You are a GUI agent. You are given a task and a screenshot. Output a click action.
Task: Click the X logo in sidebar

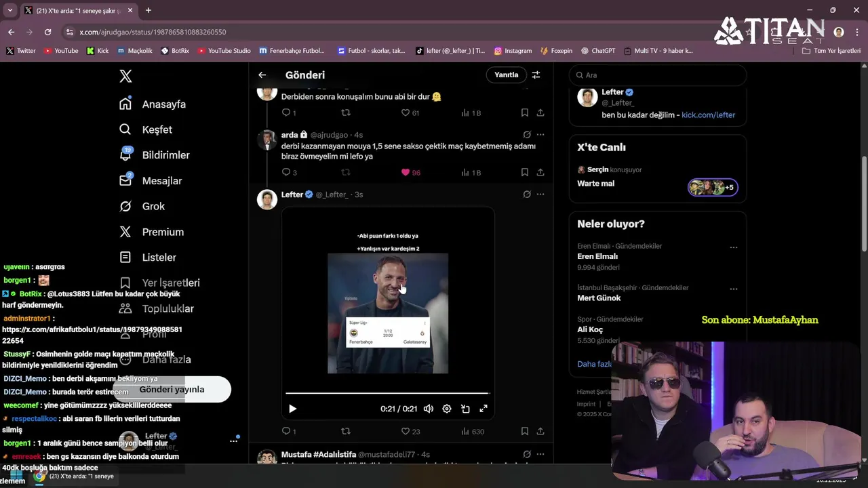[x=125, y=76]
